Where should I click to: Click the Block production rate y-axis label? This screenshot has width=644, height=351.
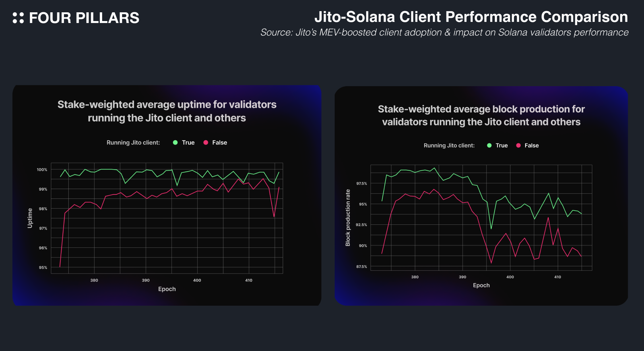[x=348, y=218]
